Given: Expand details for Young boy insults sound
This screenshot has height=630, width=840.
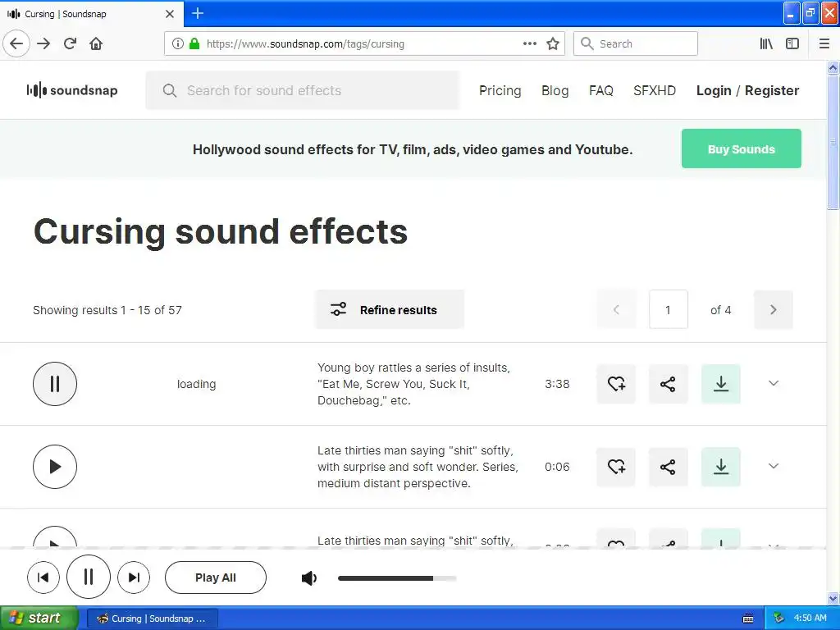Looking at the screenshot, I should 773,383.
